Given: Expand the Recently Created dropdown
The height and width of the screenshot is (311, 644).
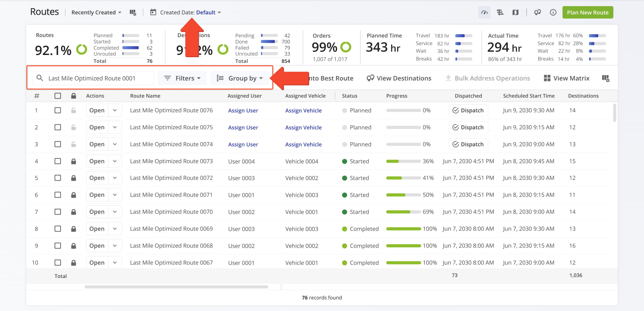Looking at the screenshot, I should [x=96, y=13].
